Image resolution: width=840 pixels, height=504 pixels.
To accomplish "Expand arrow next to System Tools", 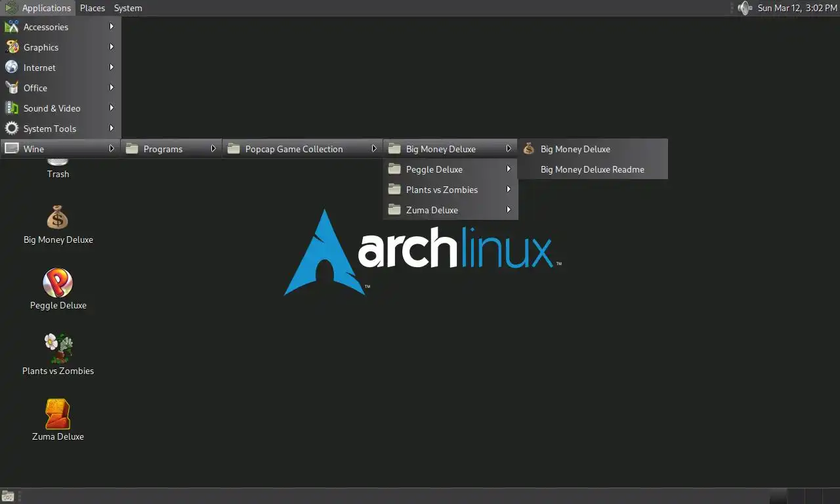I will point(112,129).
